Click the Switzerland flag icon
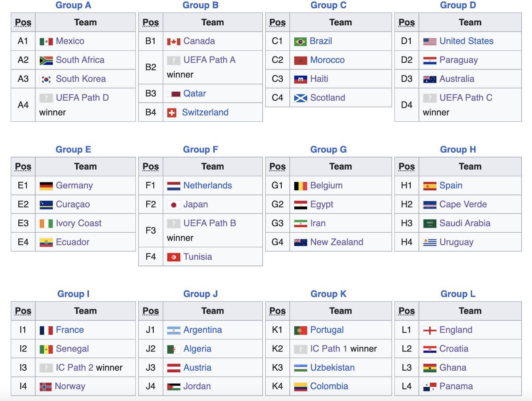532x401 pixels. coord(172,113)
